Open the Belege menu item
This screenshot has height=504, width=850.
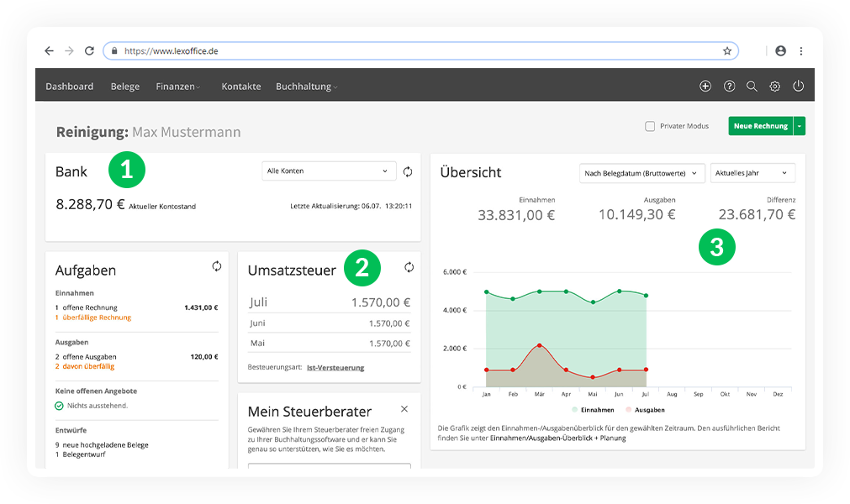click(x=125, y=87)
